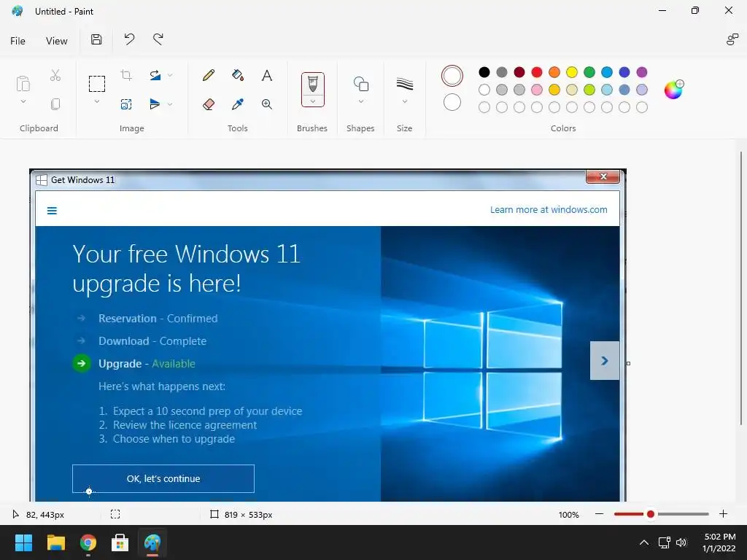Click the zoom slider handle
Screen dimensions: 747x560
click(650, 514)
